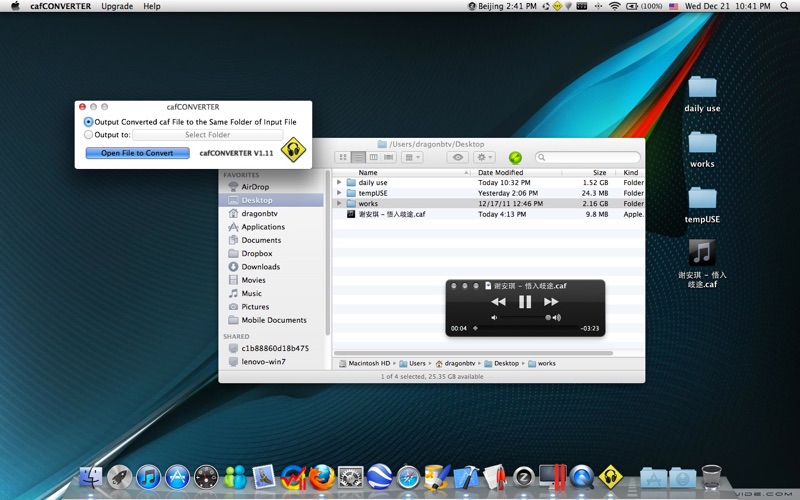
Task: Switch Finder to list view
Action: coord(358,157)
